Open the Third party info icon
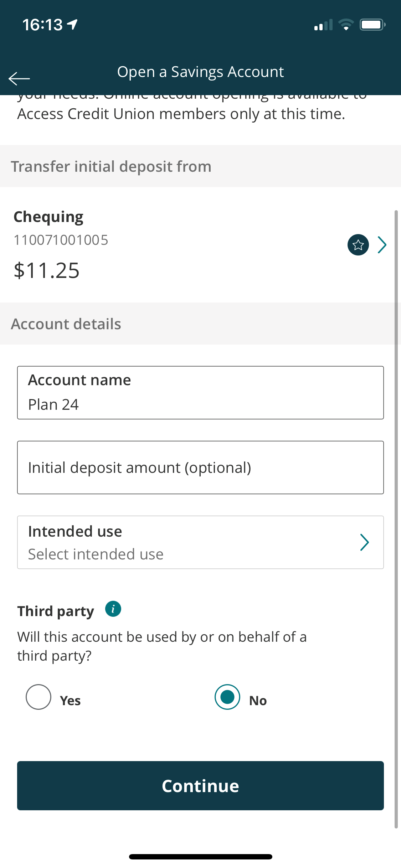The height and width of the screenshot is (868, 401). 113,609
